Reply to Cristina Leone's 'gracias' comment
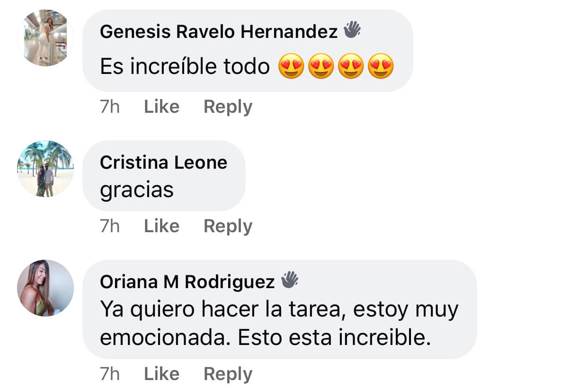Image resolution: width=588 pixels, height=390 pixels. (228, 226)
